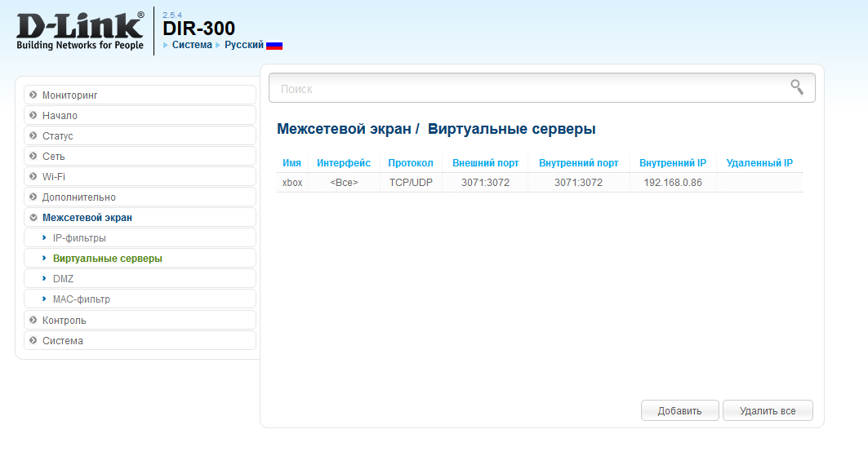The image size is (868, 465).
Task: Click the Протокол column header
Action: coord(411,163)
